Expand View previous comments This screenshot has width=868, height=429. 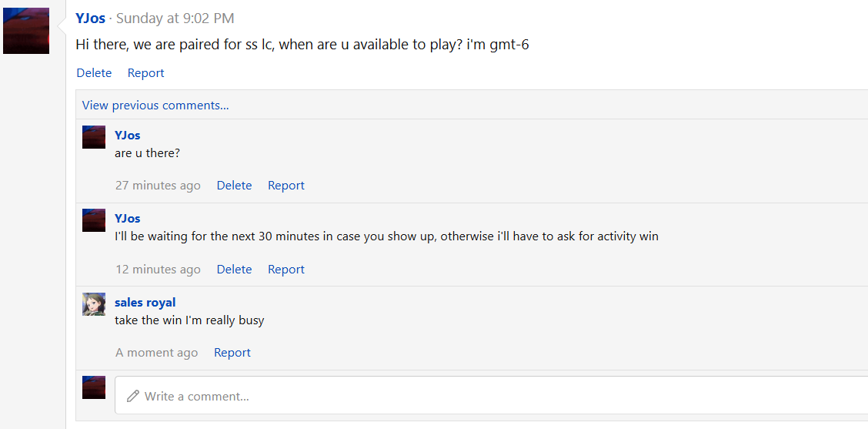click(155, 106)
